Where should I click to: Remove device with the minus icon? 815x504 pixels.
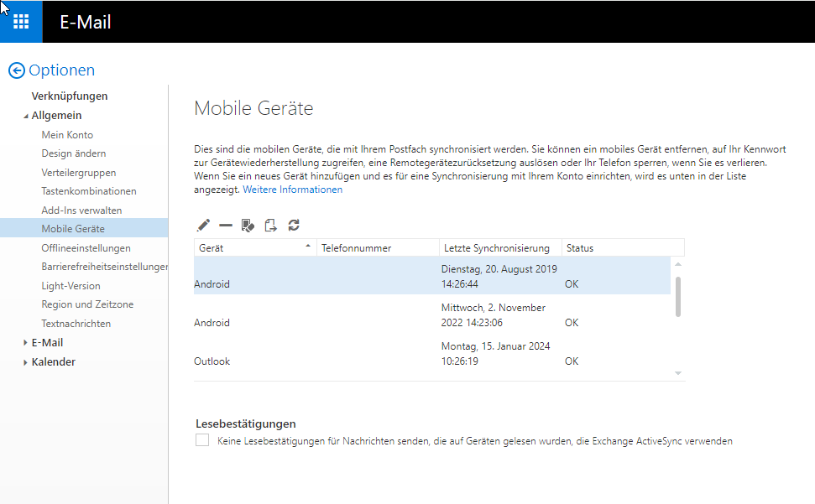point(225,226)
